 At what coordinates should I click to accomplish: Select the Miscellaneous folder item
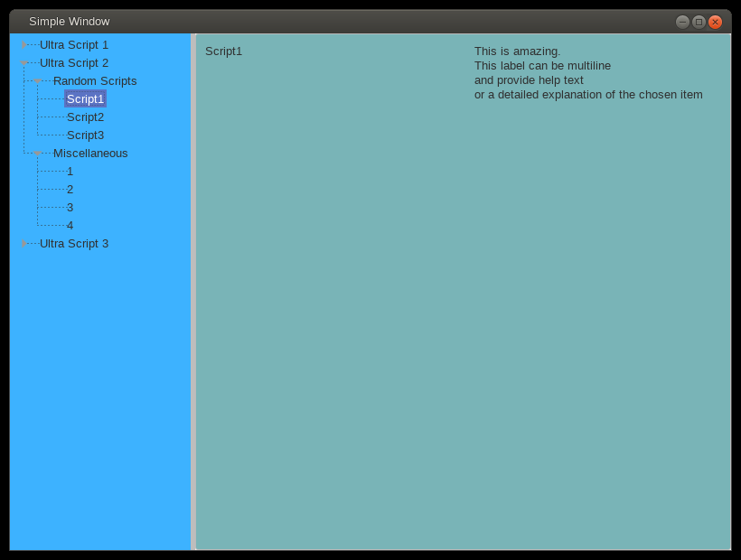(90, 154)
